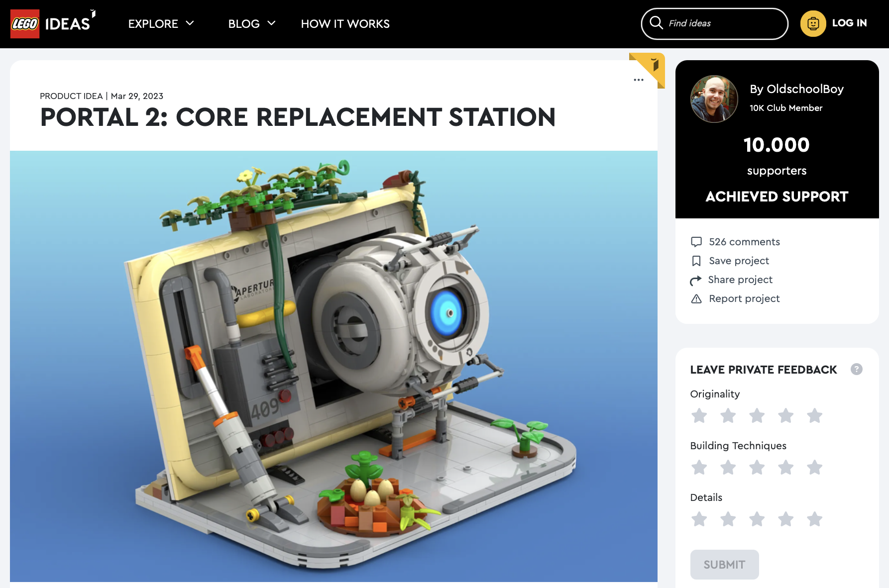Image resolution: width=889 pixels, height=588 pixels.
Task: Rate Details three stars
Action: 757,519
